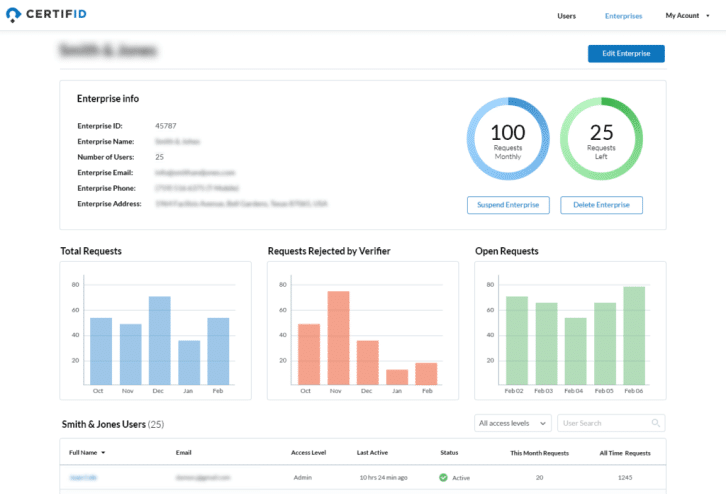This screenshot has width=726, height=494.
Task: Click the Jan bar in Rejected chart
Action: coord(397,377)
